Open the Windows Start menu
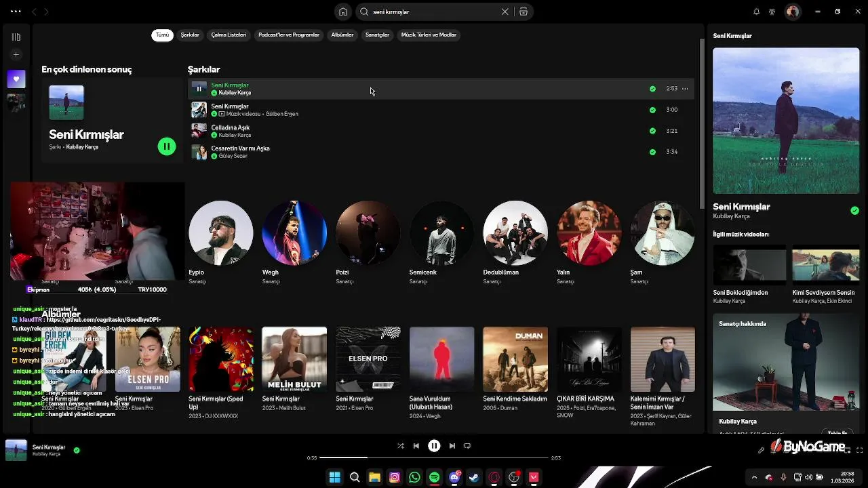The image size is (868, 488). [334, 477]
